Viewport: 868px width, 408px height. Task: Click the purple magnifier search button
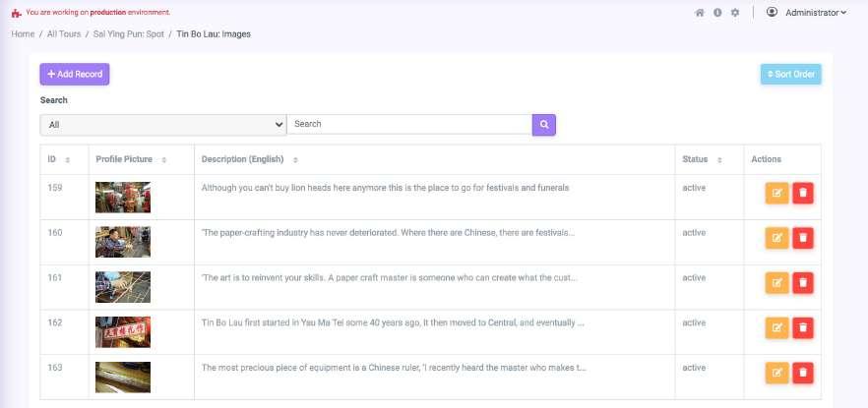544,125
